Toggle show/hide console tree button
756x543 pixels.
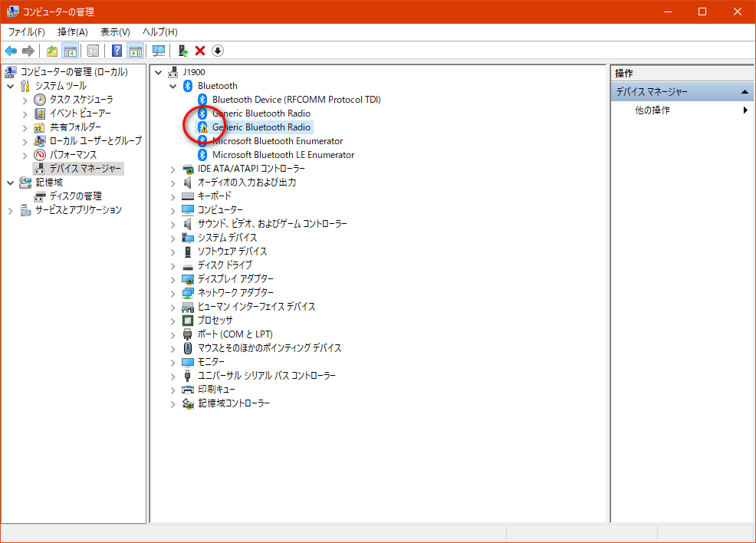click(70, 51)
